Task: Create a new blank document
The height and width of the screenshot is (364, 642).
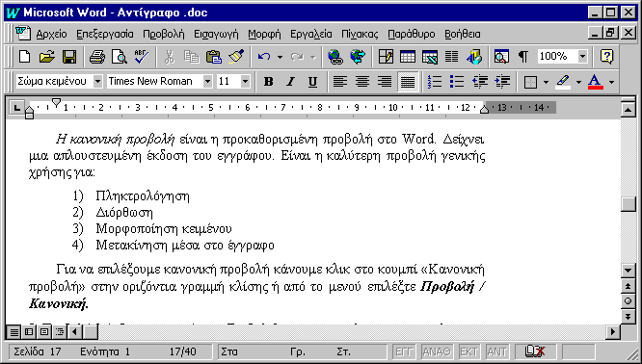Action: (x=24, y=57)
